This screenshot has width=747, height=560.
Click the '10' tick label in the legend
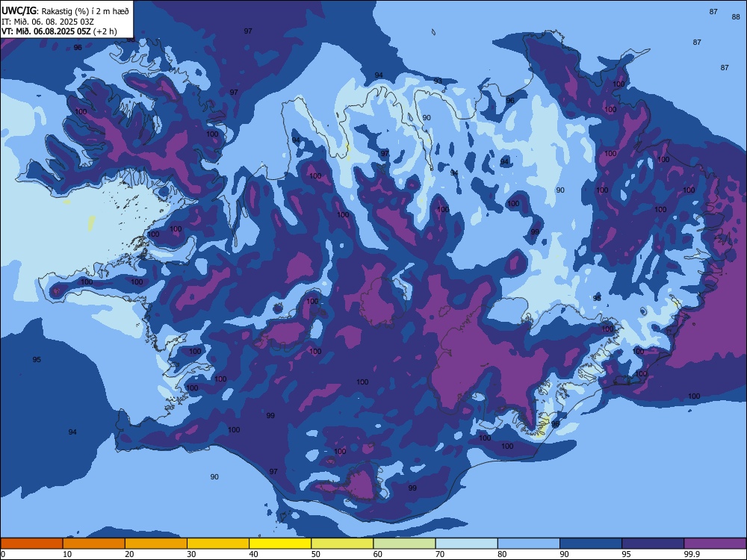pyautogui.click(x=67, y=554)
